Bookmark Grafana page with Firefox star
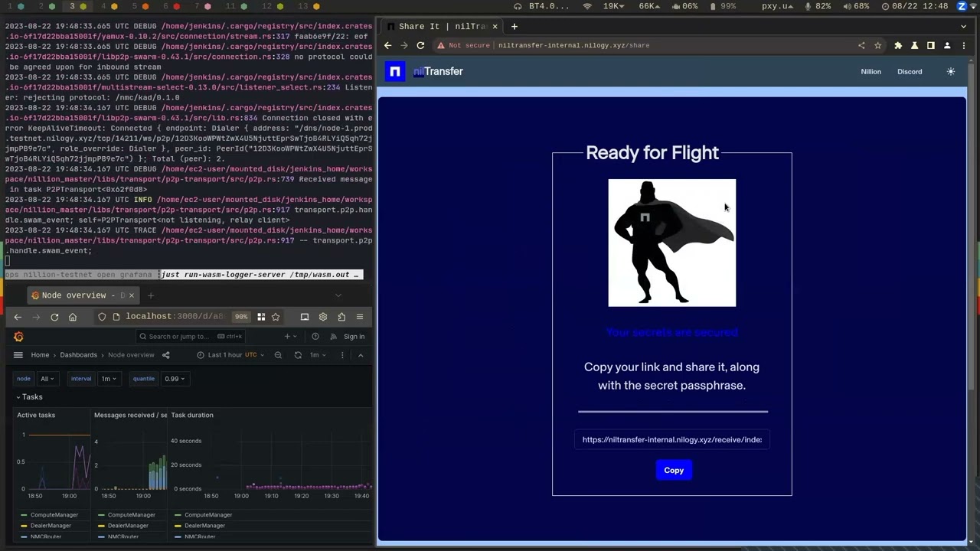 tap(276, 317)
